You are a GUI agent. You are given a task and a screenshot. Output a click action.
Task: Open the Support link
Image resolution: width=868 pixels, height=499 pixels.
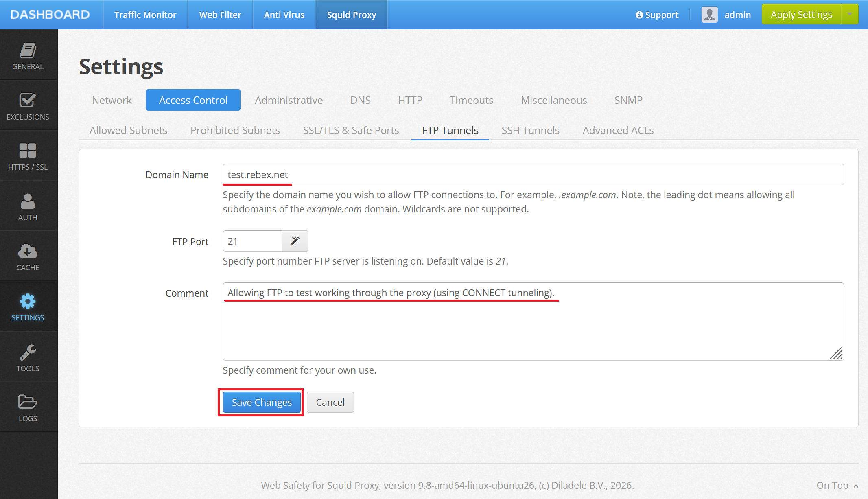coord(657,15)
